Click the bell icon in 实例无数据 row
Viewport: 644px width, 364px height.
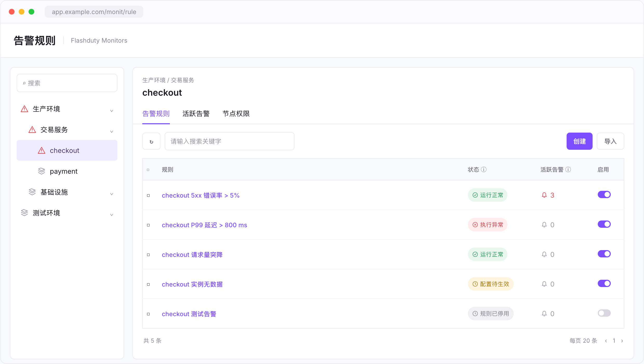(544, 284)
